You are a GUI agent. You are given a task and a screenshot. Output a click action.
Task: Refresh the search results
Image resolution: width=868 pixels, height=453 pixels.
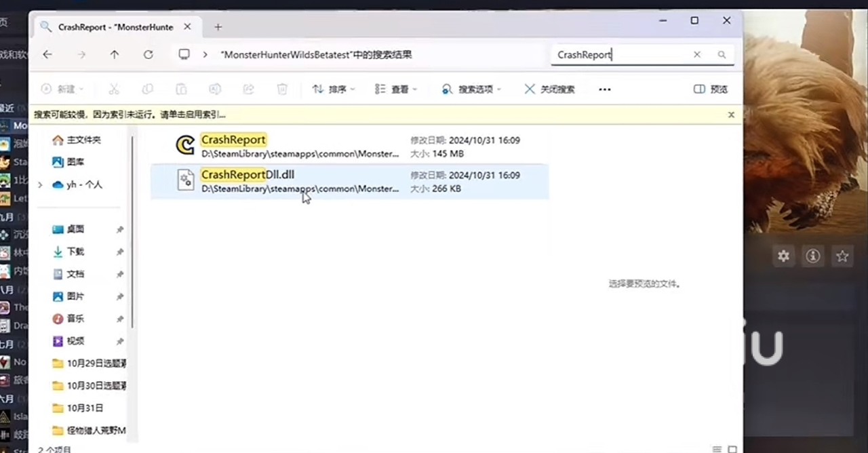point(148,55)
